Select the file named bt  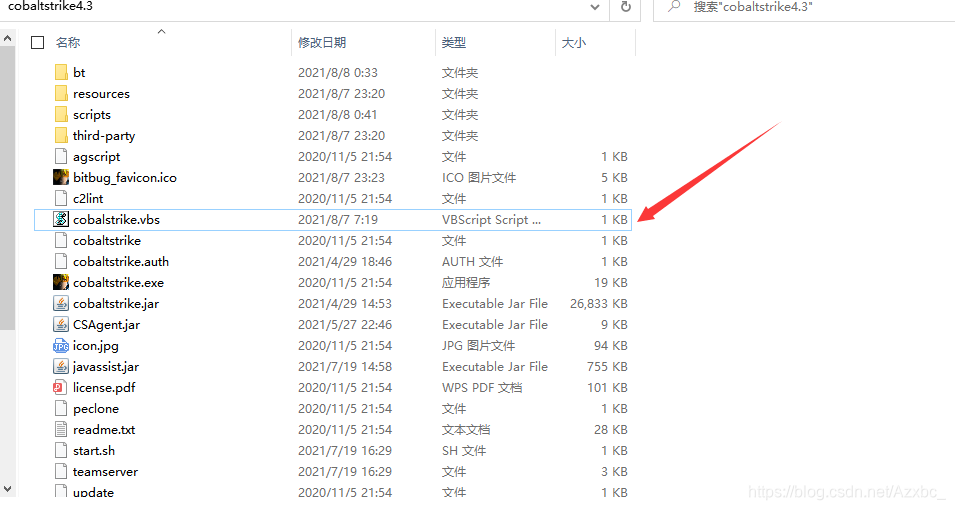79,73
